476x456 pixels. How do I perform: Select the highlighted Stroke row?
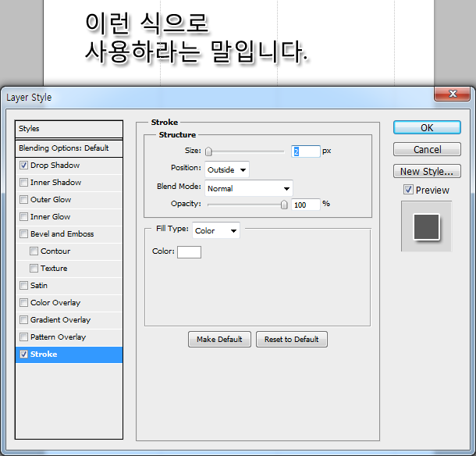point(69,354)
